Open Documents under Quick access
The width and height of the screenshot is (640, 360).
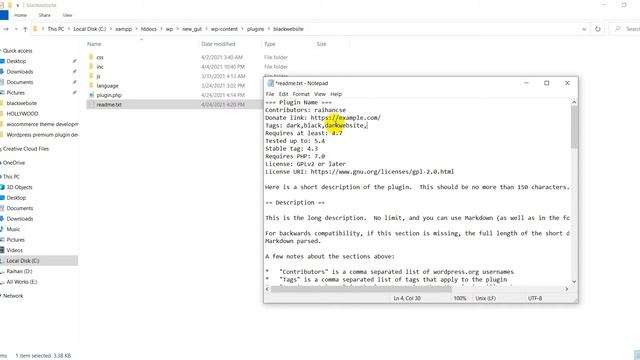click(x=20, y=82)
